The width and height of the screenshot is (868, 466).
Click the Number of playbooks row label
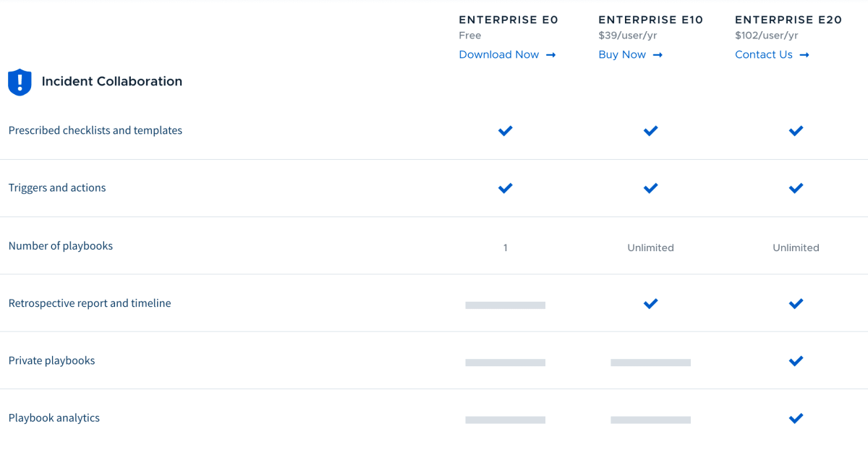[x=61, y=246]
